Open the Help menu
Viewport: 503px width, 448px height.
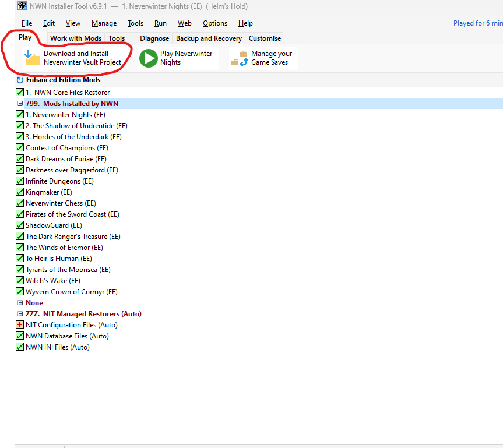(245, 23)
